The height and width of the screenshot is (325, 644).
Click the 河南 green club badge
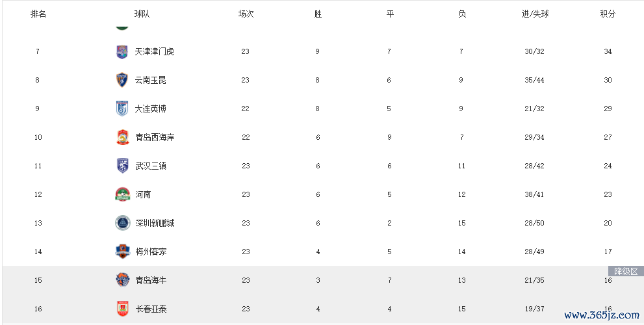(x=122, y=194)
